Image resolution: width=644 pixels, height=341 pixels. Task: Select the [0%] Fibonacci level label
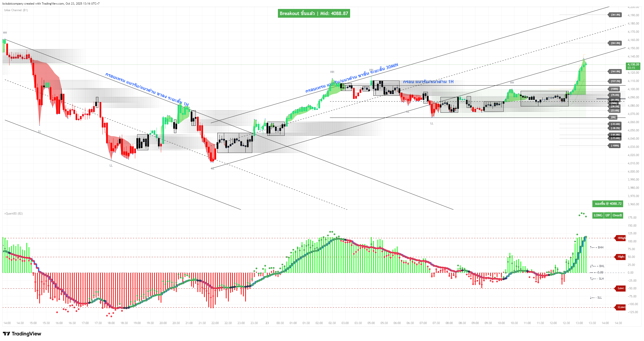[613, 117]
